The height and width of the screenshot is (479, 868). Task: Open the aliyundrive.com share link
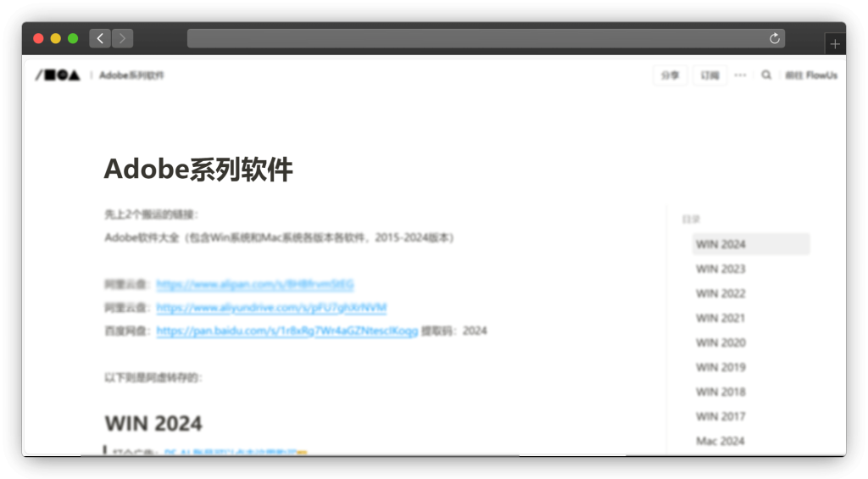tap(271, 308)
